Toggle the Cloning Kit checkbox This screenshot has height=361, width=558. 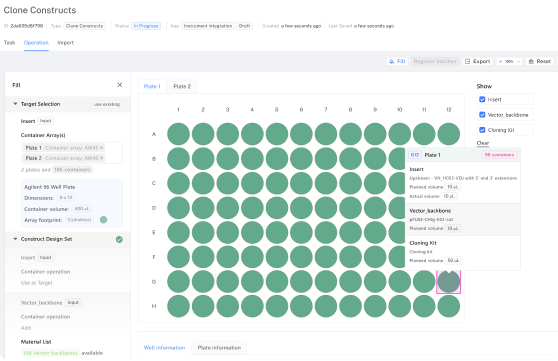482,130
